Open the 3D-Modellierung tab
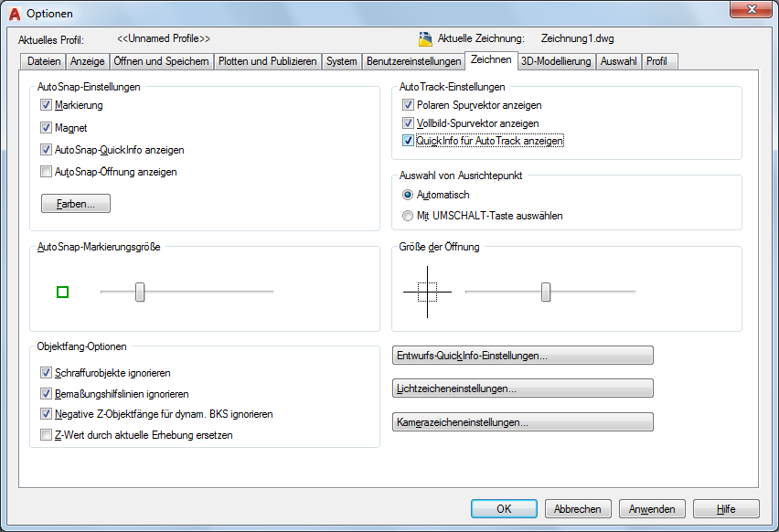The width and height of the screenshot is (779, 532). (x=557, y=61)
